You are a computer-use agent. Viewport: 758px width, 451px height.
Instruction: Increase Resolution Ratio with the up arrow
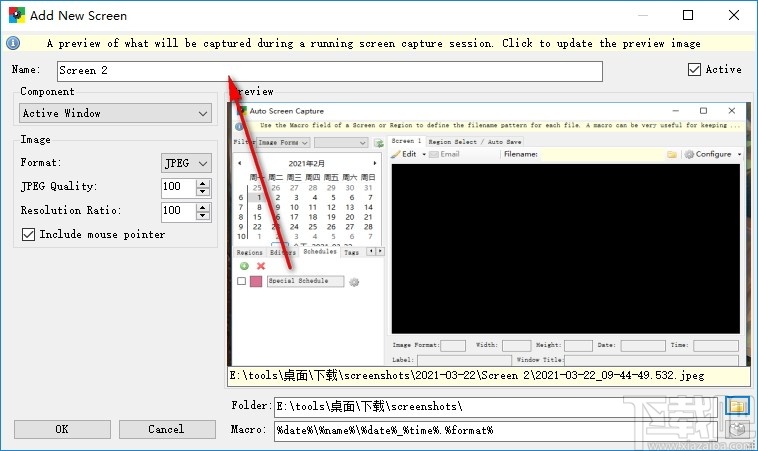click(203, 207)
